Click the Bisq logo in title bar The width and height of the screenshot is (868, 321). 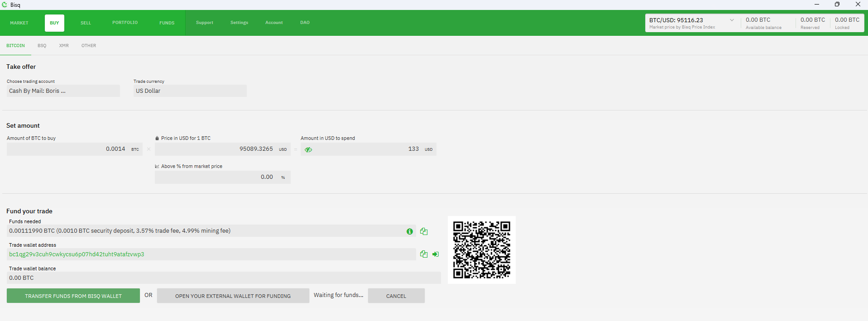[x=5, y=5]
